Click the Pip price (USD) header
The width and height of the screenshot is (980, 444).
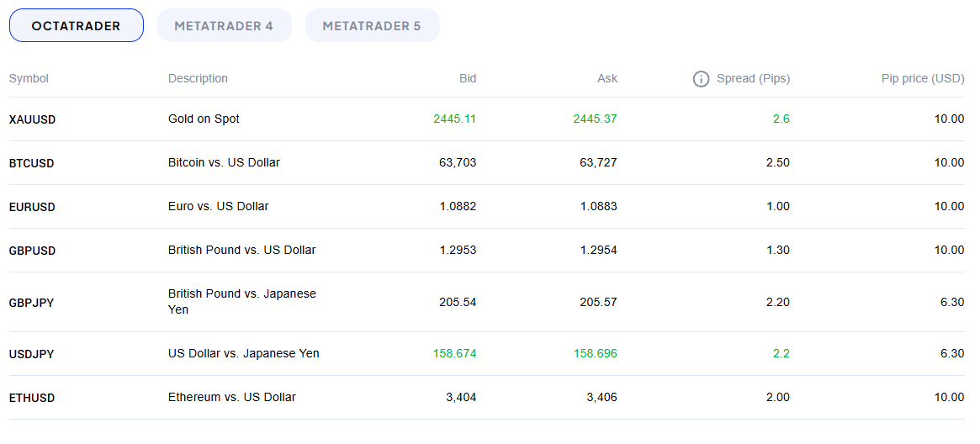(923, 79)
